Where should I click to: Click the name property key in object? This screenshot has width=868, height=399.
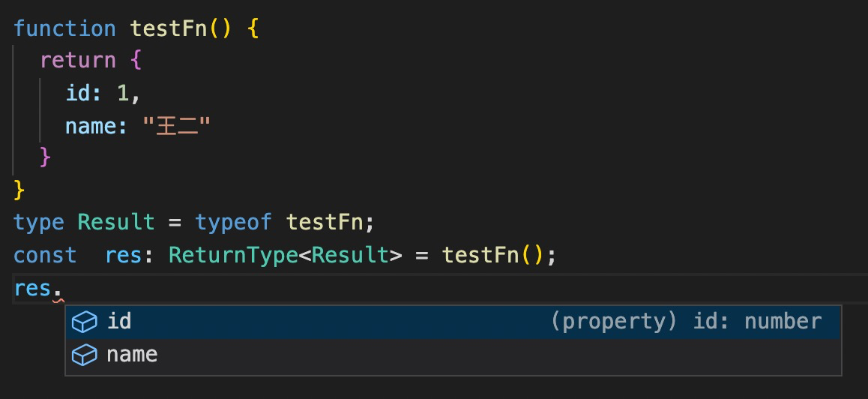(91, 125)
